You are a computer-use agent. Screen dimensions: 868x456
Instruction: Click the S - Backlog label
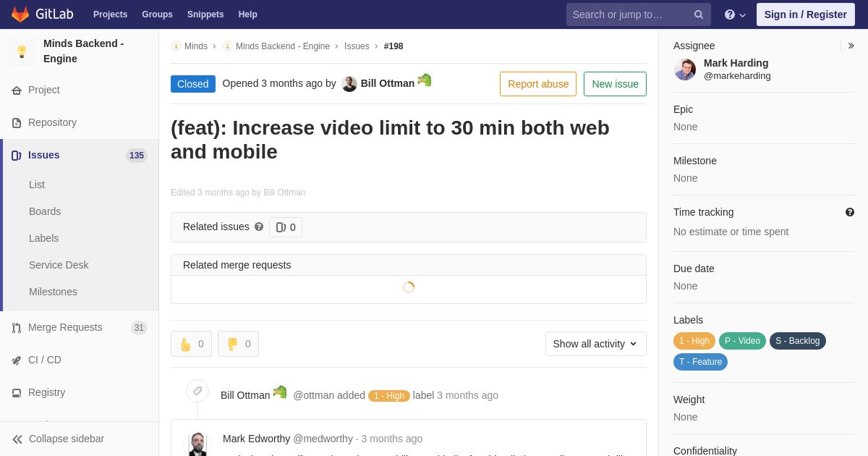[798, 341]
